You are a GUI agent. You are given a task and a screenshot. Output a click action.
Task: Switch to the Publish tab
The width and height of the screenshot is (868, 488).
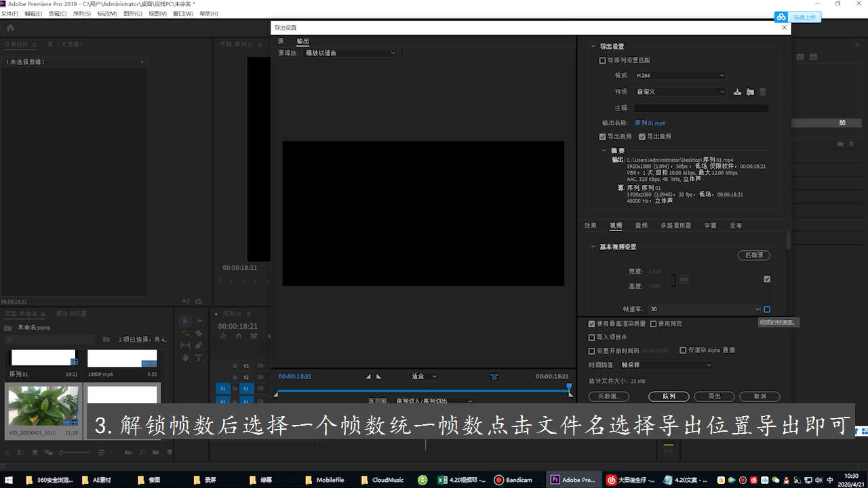[736, 226]
